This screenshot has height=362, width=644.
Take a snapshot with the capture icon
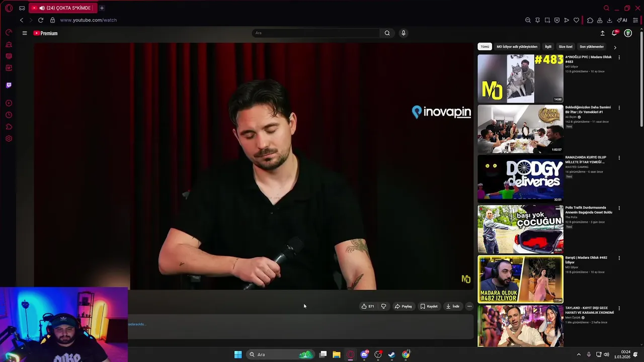(547, 20)
